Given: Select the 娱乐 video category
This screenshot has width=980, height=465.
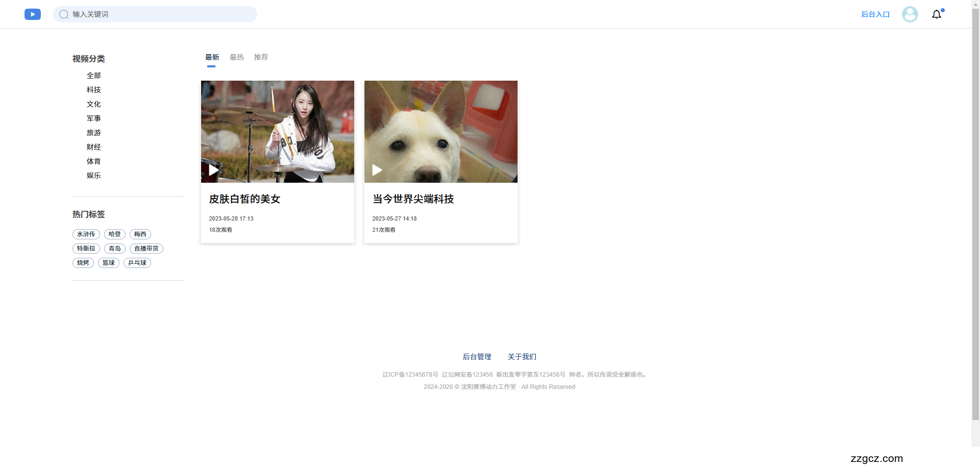Looking at the screenshot, I should coord(94,175).
